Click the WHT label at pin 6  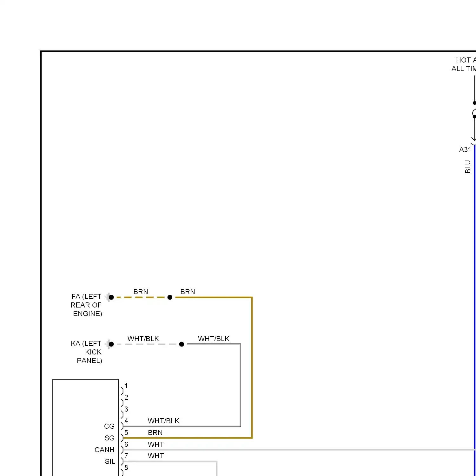tap(156, 444)
